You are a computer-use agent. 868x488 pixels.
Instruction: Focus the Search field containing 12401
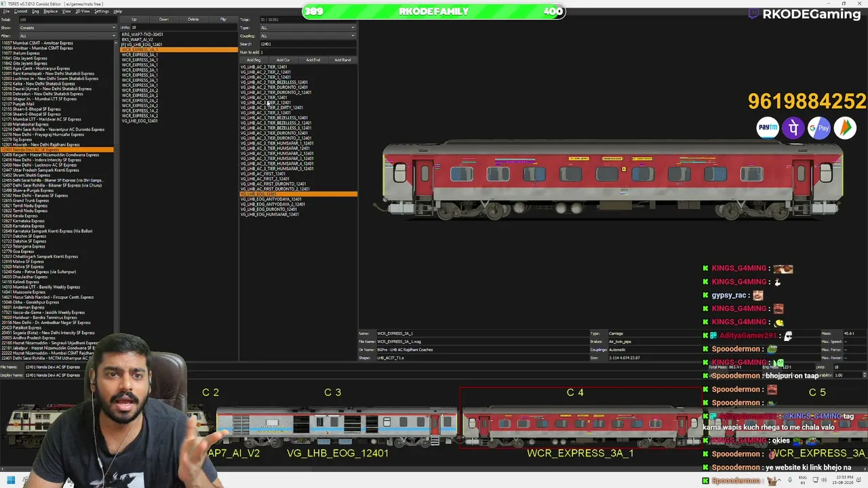pyautogui.click(x=308, y=44)
